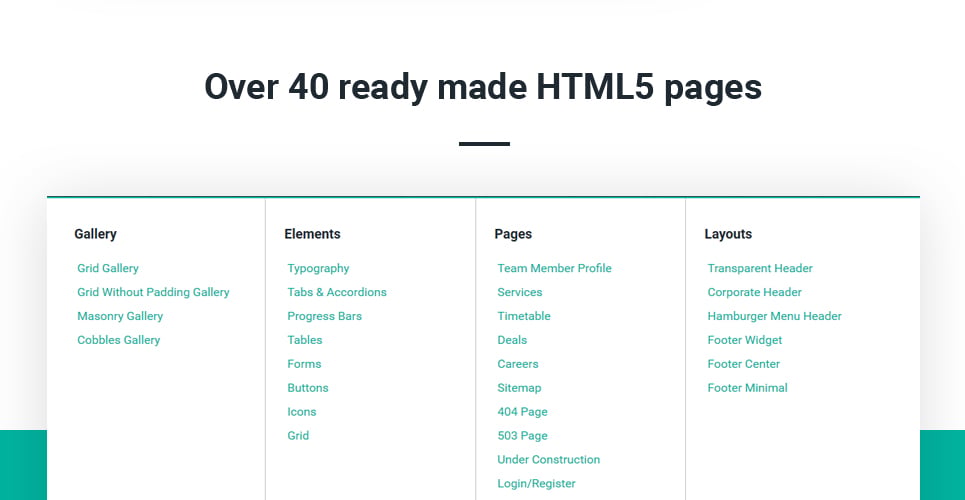The image size is (965, 500).
Task: View the Footer Minimal layout
Action: 747,389
